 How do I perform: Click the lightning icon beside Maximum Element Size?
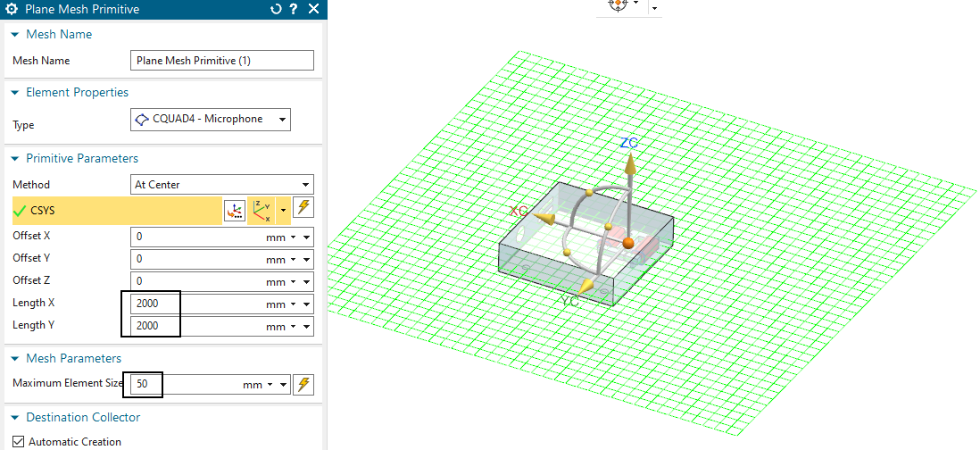coord(303,385)
